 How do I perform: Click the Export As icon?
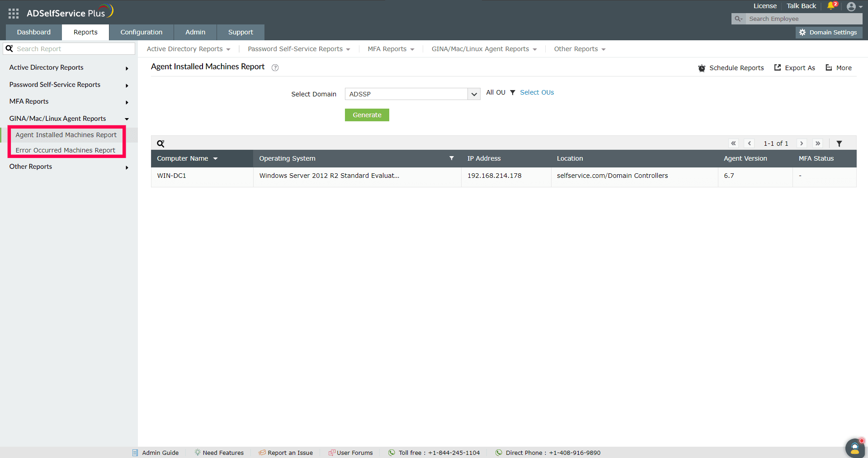click(778, 67)
